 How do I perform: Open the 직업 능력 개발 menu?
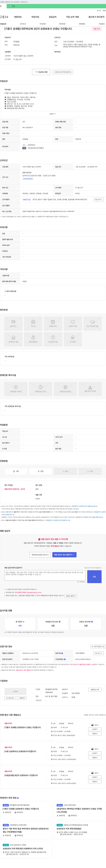(x=72, y=17)
